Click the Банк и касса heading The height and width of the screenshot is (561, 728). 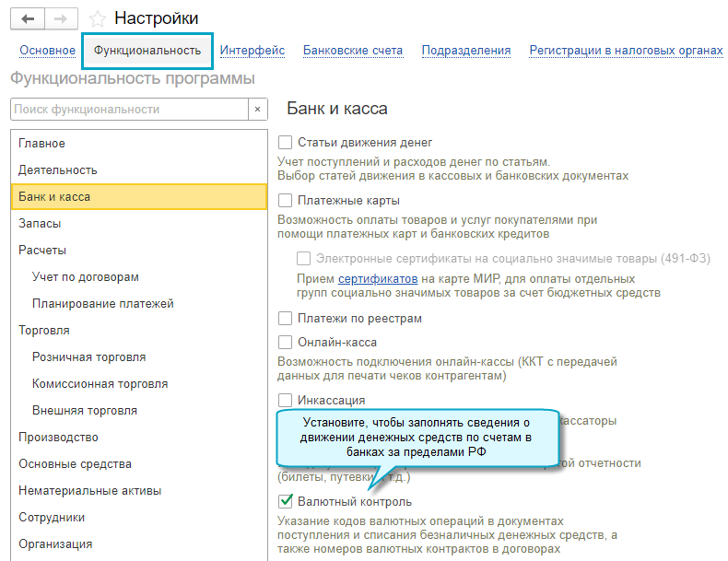click(x=337, y=109)
